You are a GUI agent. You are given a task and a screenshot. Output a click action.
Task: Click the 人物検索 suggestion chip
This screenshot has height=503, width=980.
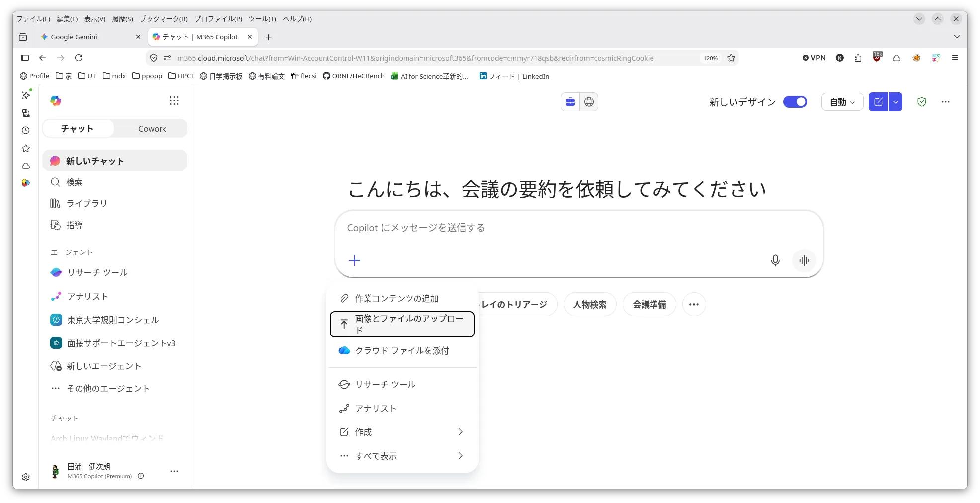point(590,304)
